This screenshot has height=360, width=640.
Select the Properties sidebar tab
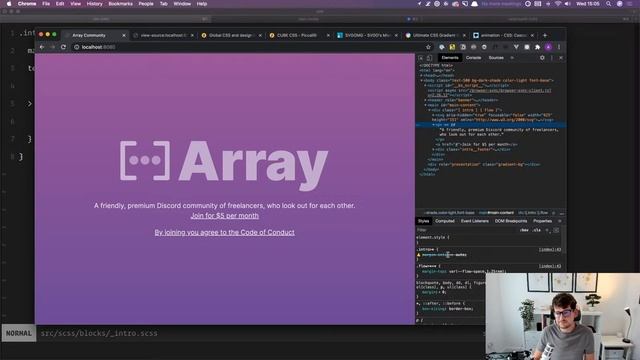542,221
